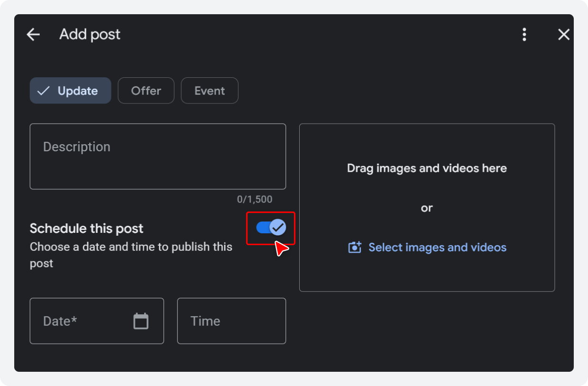Switch to the Offer post type
The width and height of the screenshot is (588, 386).
pos(146,91)
